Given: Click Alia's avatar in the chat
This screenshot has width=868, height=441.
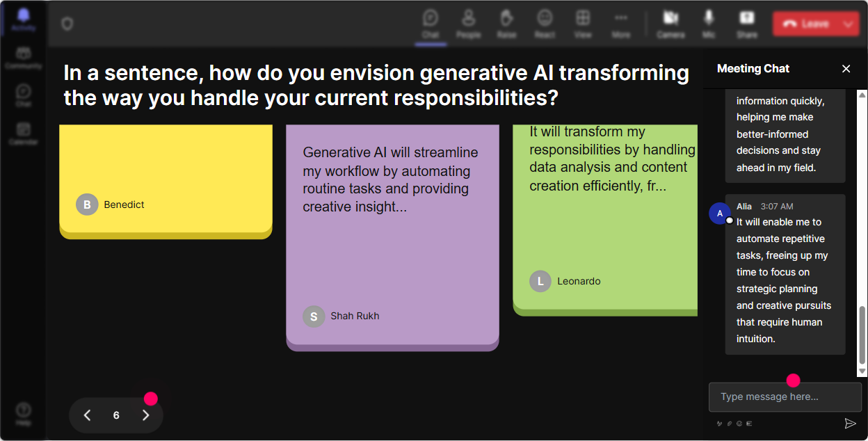Looking at the screenshot, I should point(720,213).
